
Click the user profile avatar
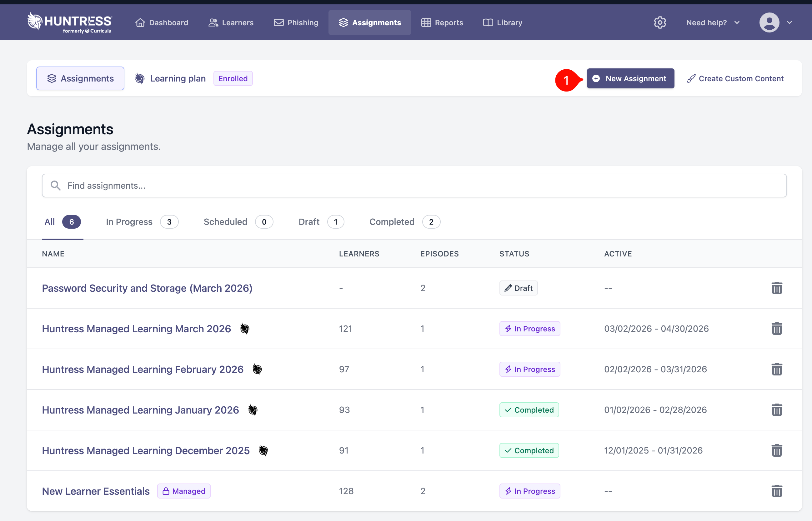point(769,23)
